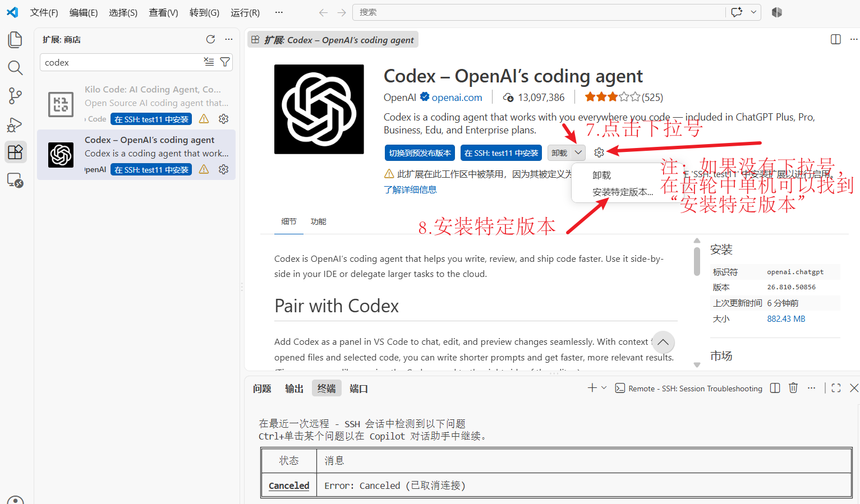Go back using the title bar arrow

click(x=323, y=12)
